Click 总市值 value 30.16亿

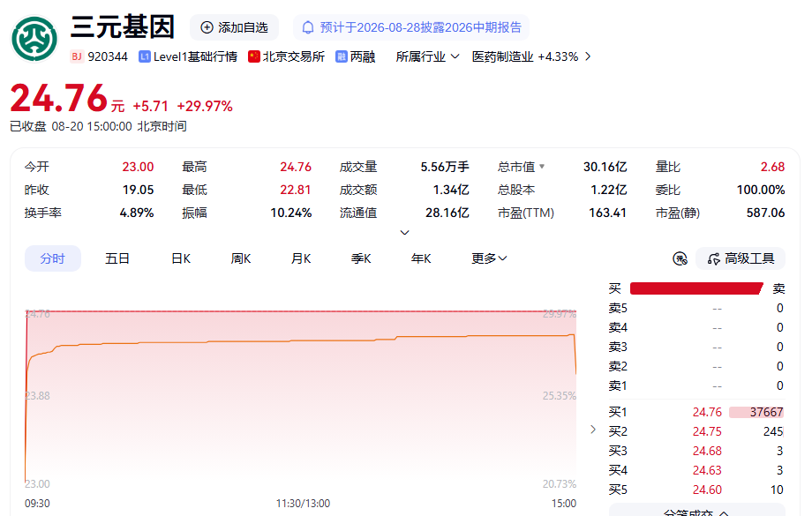(x=605, y=167)
